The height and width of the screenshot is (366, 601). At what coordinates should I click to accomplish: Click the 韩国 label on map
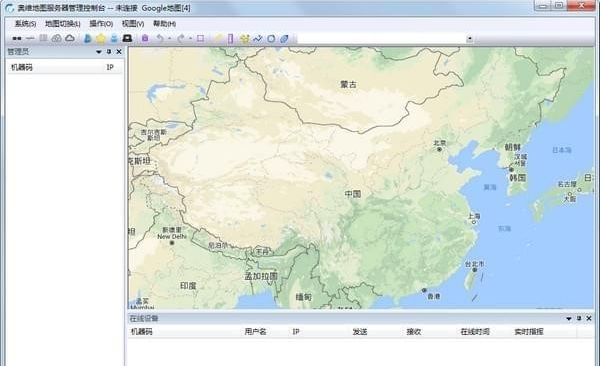[517, 178]
